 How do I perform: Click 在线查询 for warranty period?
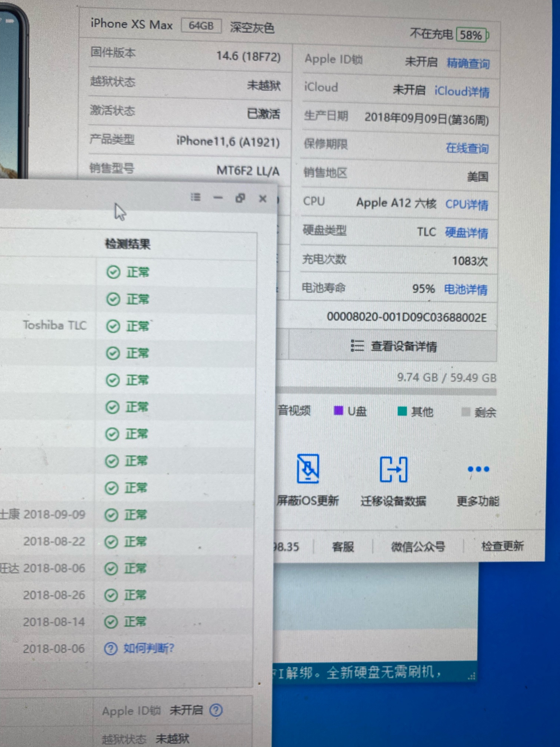(467, 148)
